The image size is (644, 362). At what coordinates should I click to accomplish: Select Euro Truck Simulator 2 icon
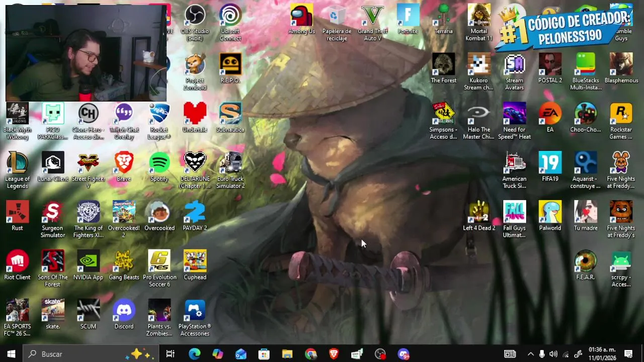tap(230, 170)
